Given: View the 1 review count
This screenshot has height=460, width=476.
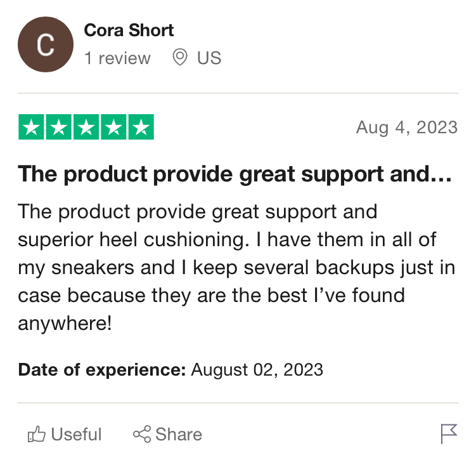Looking at the screenshot, I should coord(117,58).
